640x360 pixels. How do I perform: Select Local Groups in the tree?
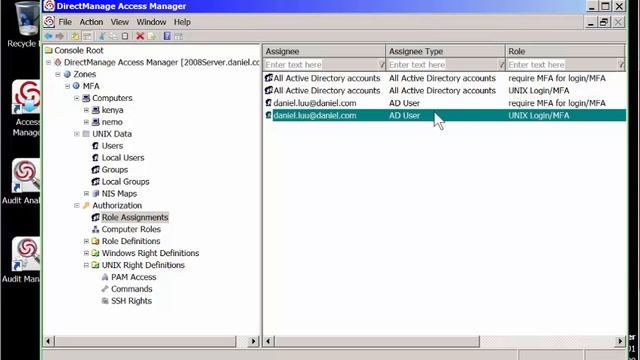pyautogui.click(x=125, y=182)
